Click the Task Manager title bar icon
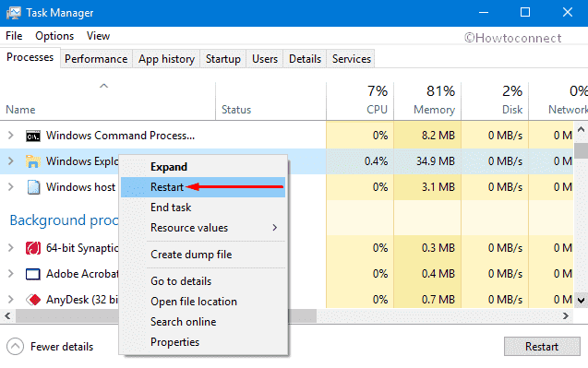This screenshot has width=588, height=368. click(x=14, y=13)
